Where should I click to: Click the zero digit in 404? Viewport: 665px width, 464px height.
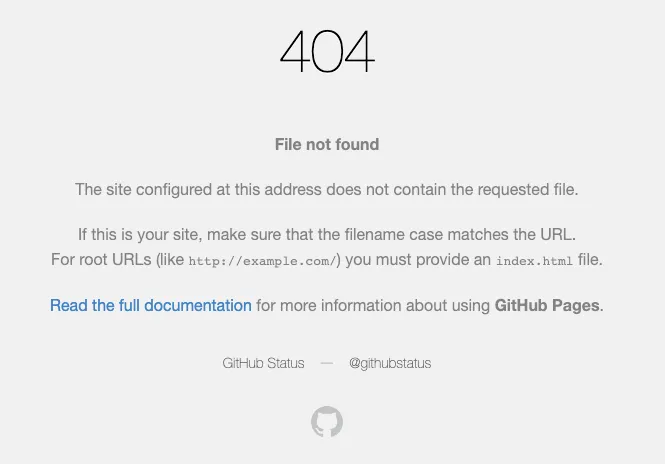click(x=327, y=51)
